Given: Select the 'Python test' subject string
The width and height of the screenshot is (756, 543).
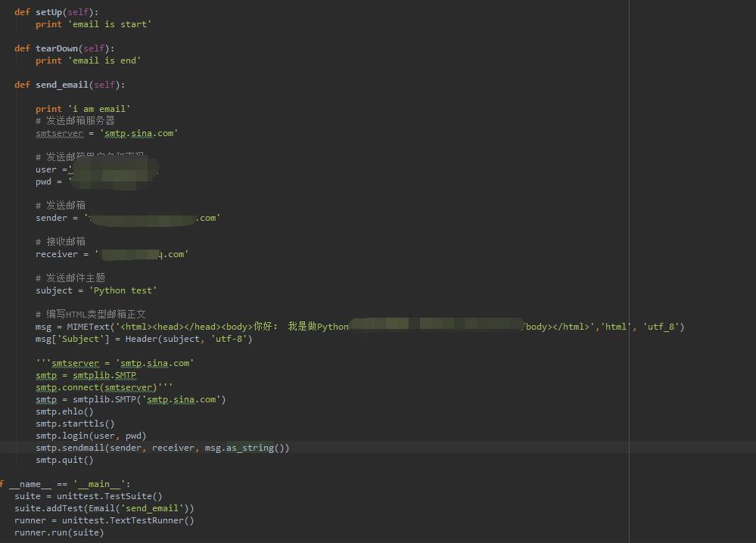Looking at the screenshot, I should [123, 290].
